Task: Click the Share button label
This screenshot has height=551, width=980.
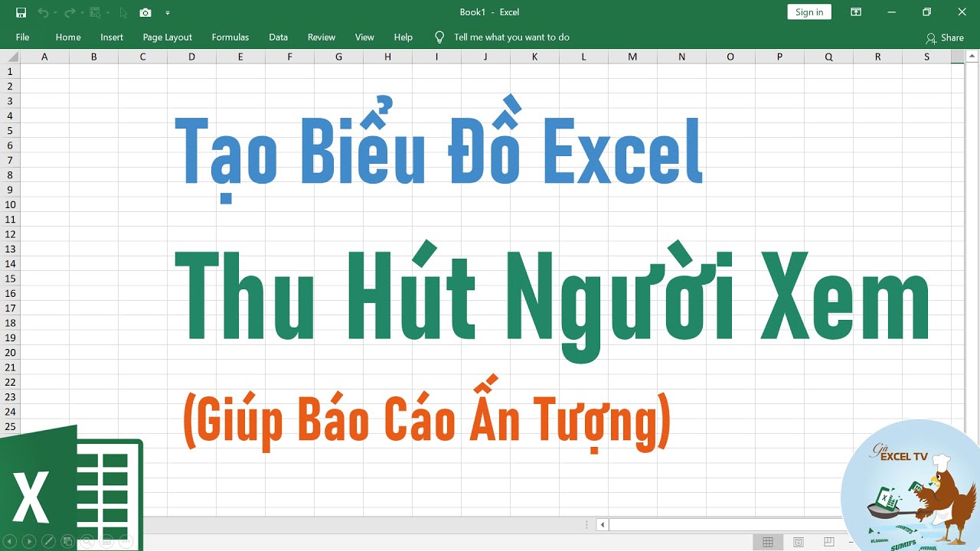Action: tap(952, 37)
